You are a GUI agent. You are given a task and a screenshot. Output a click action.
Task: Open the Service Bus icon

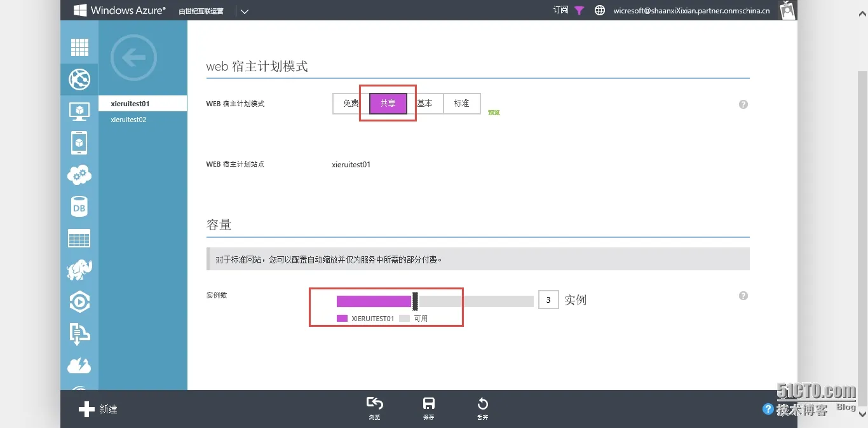79,334
